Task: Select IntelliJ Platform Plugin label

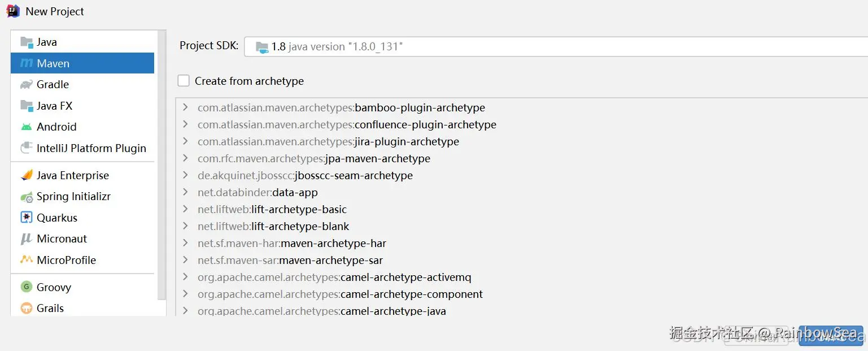Action: 91,148
